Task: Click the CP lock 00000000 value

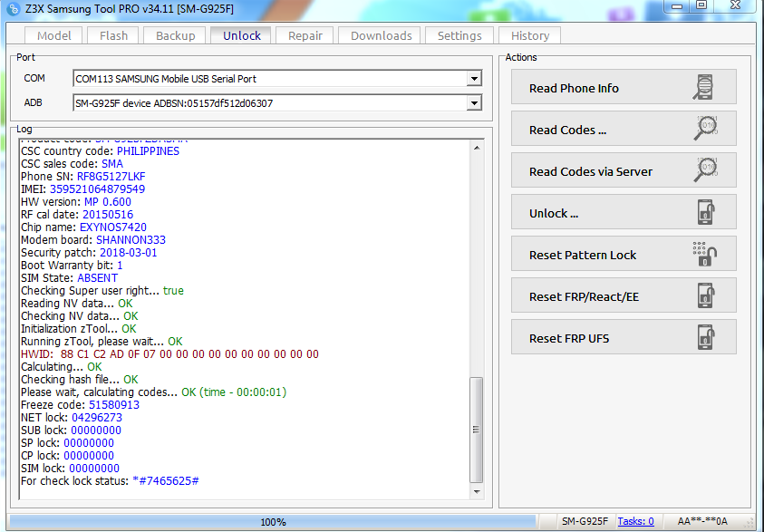Action: (x=89, y=456)
